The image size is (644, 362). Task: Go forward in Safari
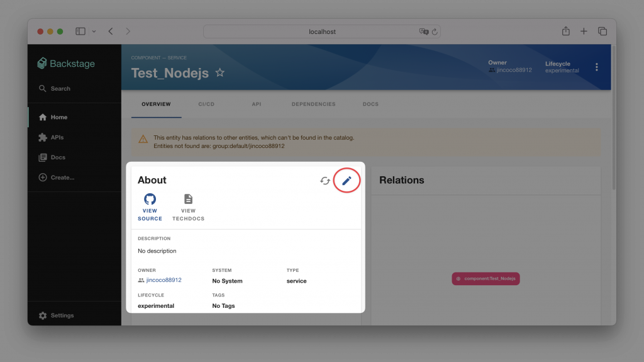(128, 31)
